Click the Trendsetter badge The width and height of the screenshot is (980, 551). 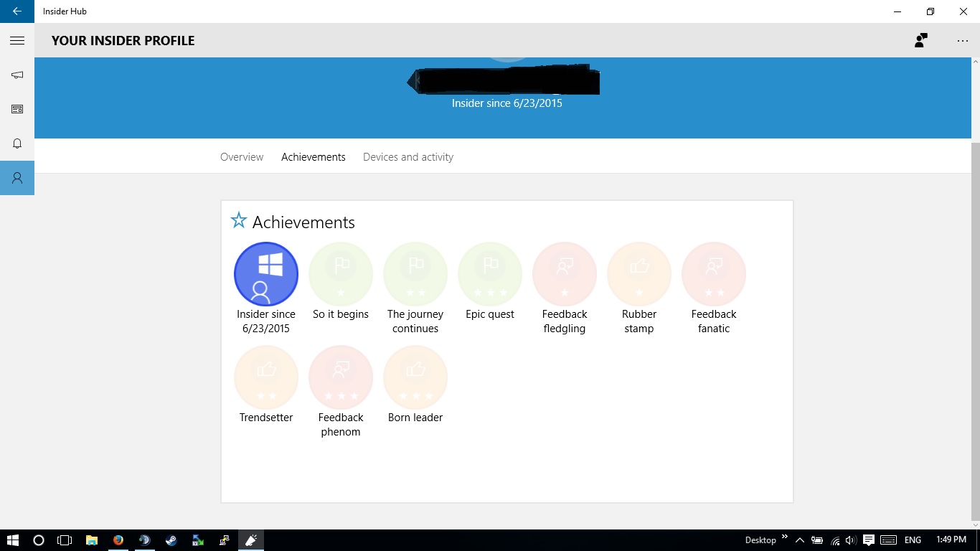266,377
